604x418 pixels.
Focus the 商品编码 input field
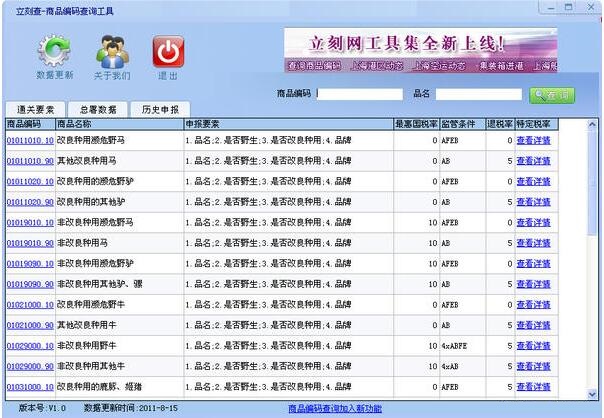pyautogui.click(x=360, y=94)
